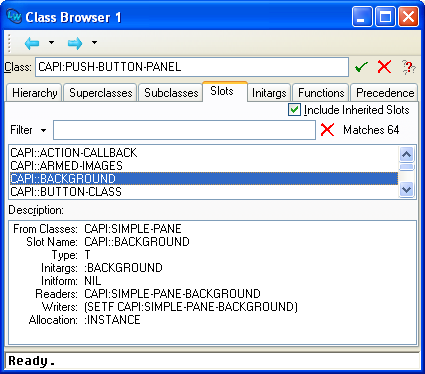425x374 pixels.
Task: Click slot list scroll up arrow
Action: pyautogui.click(x=407, y=154)
